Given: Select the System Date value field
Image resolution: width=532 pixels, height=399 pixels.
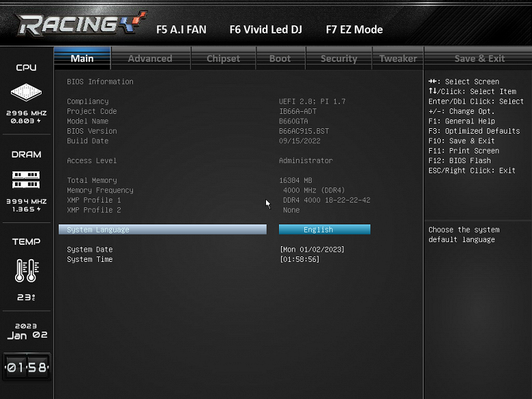Looking at the screenshot, I should coord(312,250).
